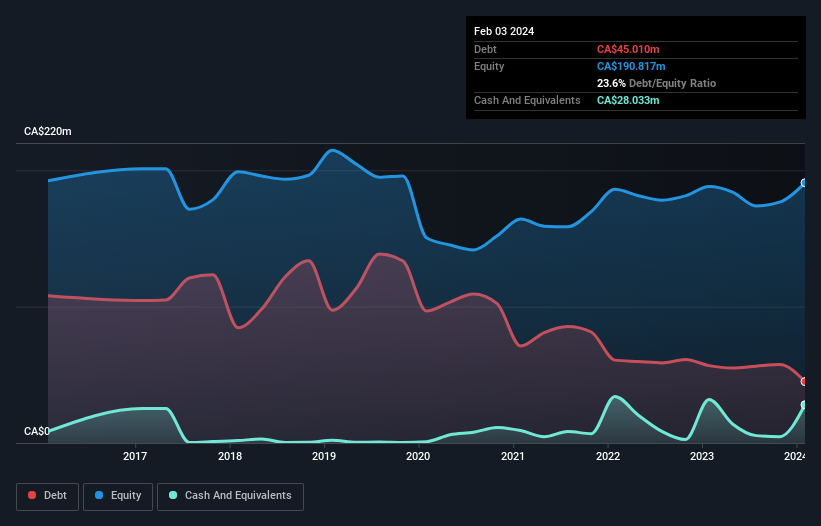The height and width of the screenshot is (526, 821).
Task: Toggle Cash And Equivalents legend button
Action: click(x=230, y=496)
